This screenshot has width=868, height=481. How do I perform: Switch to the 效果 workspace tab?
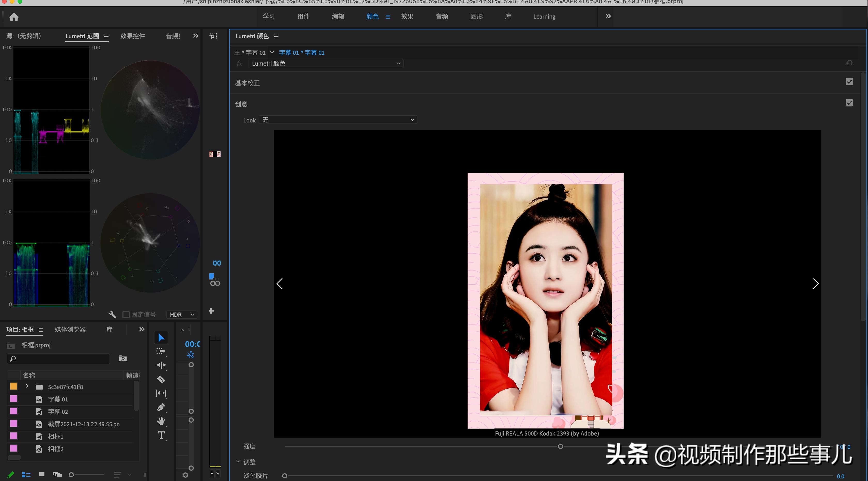coord(407,16)
